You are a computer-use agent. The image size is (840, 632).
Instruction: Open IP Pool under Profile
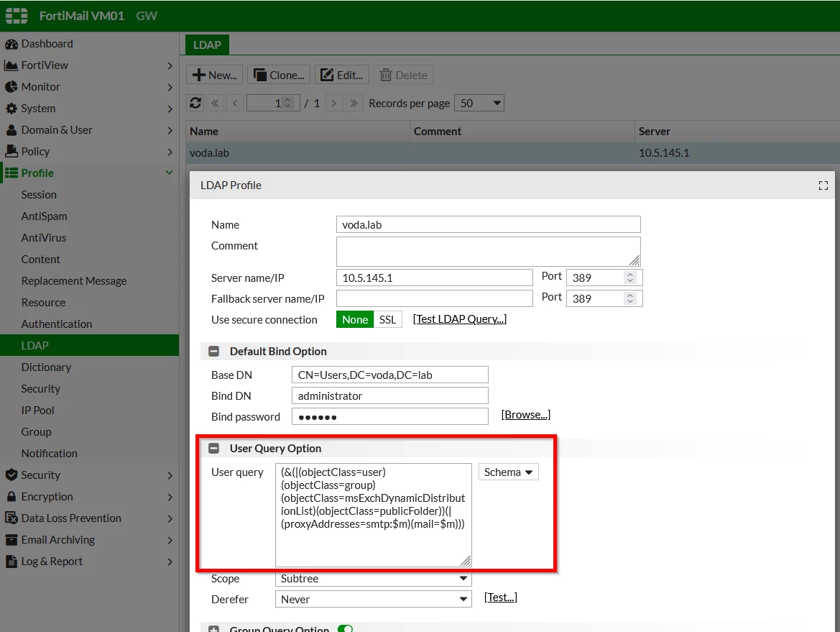[x=38, y=410]
